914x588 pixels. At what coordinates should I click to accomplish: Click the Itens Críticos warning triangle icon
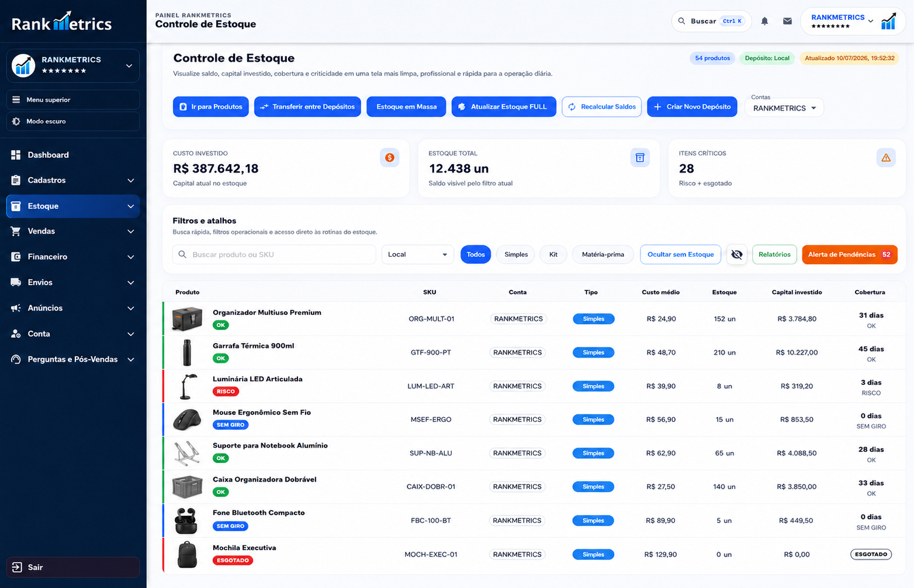pyautogui.click(x=886, y=157)
